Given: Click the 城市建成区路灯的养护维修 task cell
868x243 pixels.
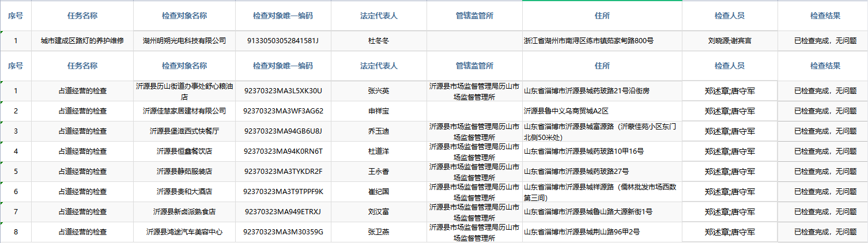Looking at the screenshot, I should click(x=82, y=41).
